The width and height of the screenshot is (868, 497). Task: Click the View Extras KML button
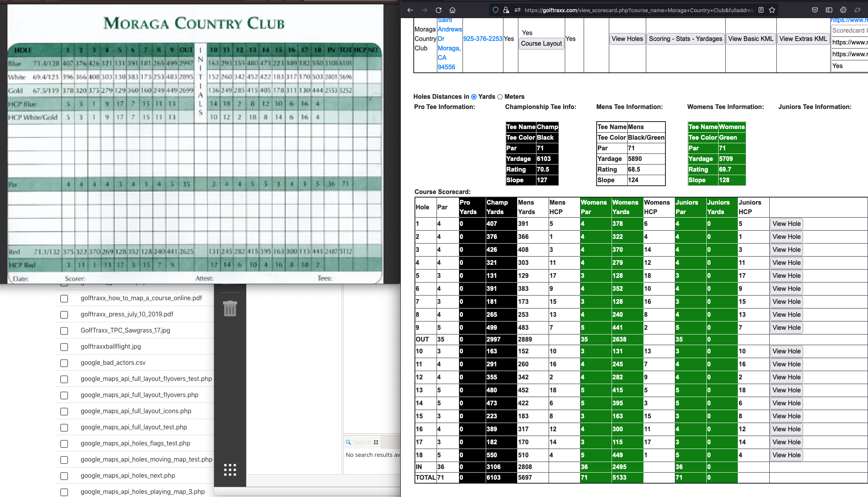803,39
